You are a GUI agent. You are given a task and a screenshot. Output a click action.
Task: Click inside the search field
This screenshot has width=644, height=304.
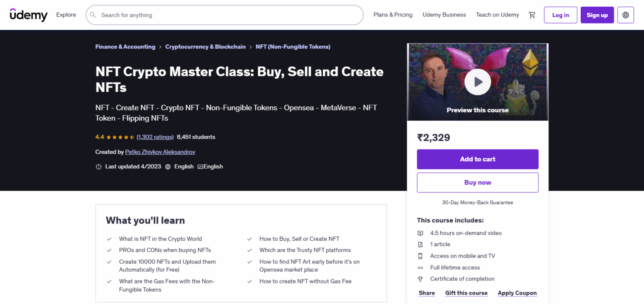point(225,15)
